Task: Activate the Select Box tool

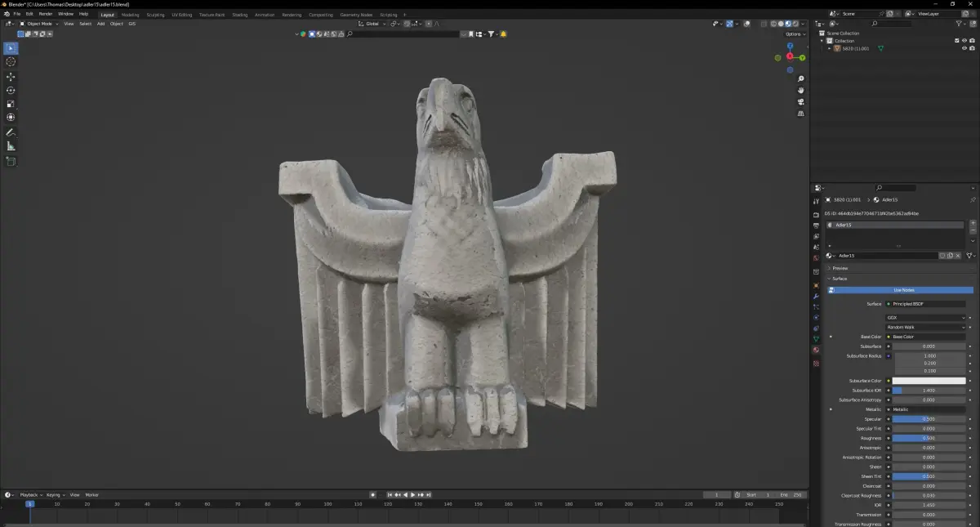Action: 11,48
